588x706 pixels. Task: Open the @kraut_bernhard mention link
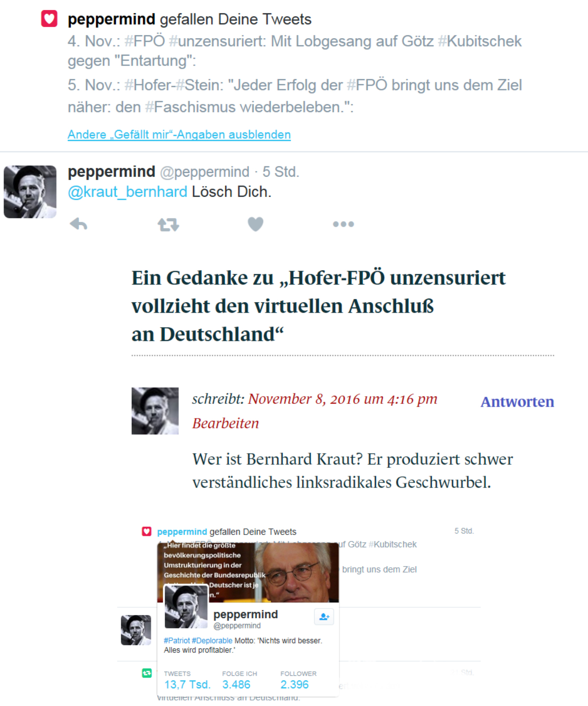point(127,192)
